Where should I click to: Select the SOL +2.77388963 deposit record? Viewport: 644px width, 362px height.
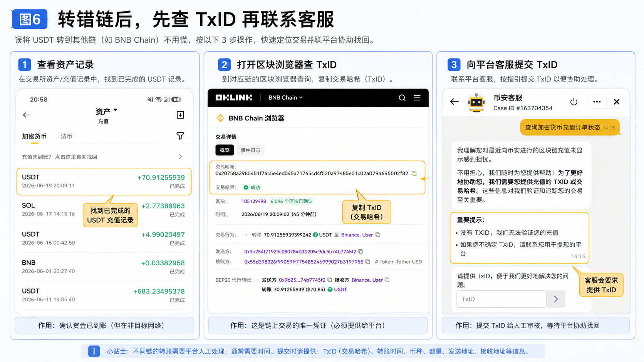[104, 210]
